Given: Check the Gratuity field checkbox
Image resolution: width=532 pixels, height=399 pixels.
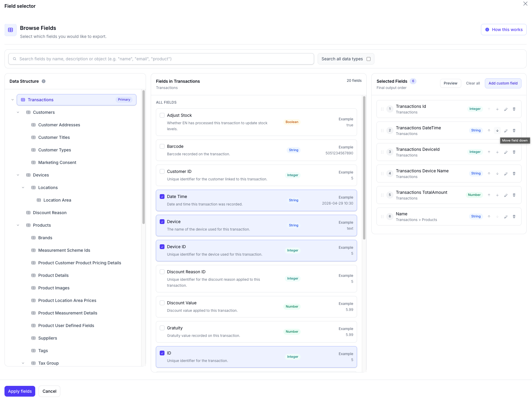Looking at the screenshot, I should (x=162, y=328).
